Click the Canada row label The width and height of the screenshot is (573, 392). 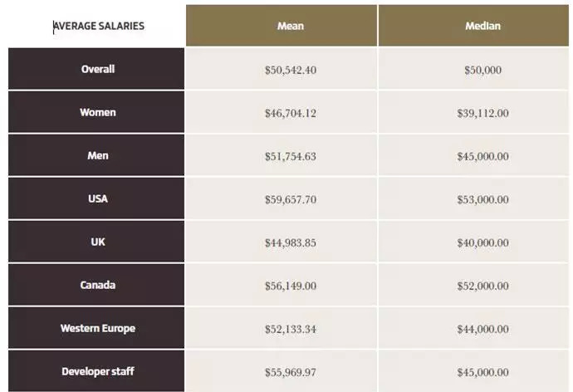click(98, 285)
